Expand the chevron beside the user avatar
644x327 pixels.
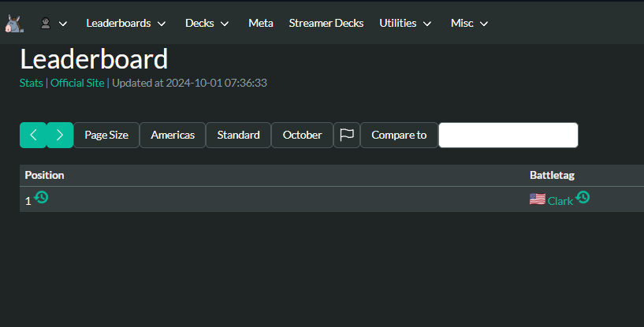[63, 24]
